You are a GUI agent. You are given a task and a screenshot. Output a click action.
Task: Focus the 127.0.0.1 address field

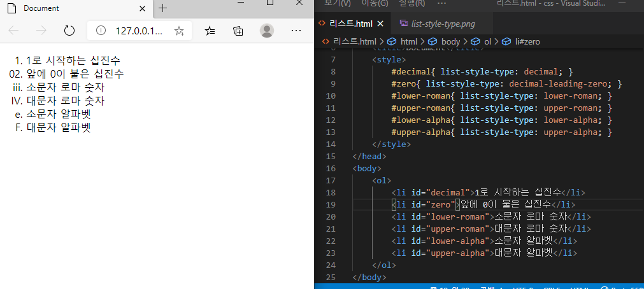pyautogui.click(x=140, y=31)
